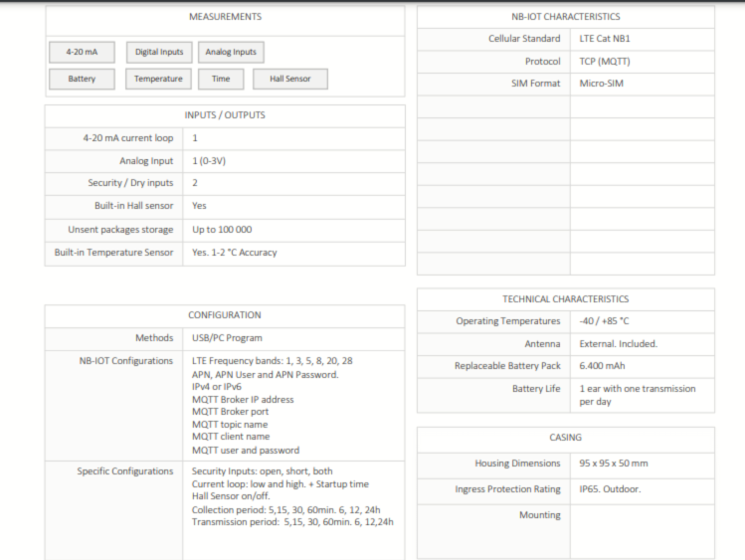This screenshot has height=560, width=745.
Task: Click the 'Protocol' row label
Action: [543, 62]
